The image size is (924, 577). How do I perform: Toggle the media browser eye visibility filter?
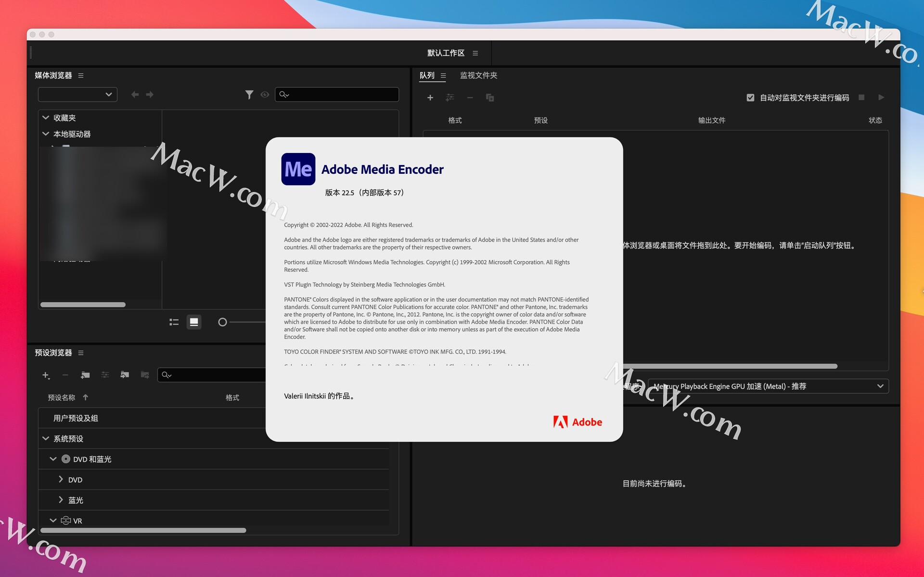pos(265,95)
